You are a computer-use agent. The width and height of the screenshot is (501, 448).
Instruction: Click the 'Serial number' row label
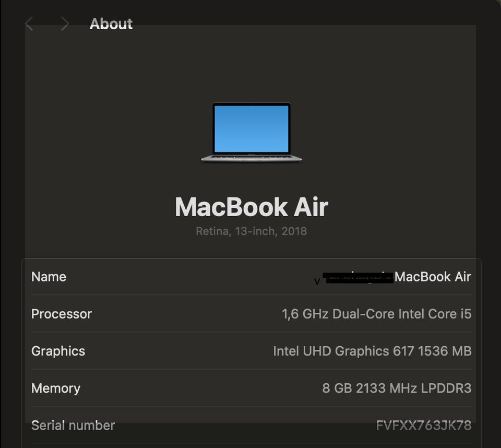click(73, 426)
